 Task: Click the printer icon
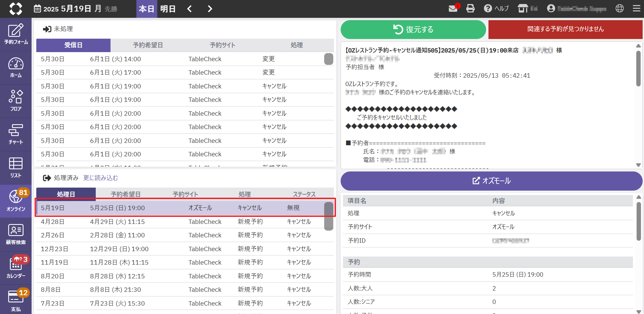pyautogui.click(x=471, y=8)
